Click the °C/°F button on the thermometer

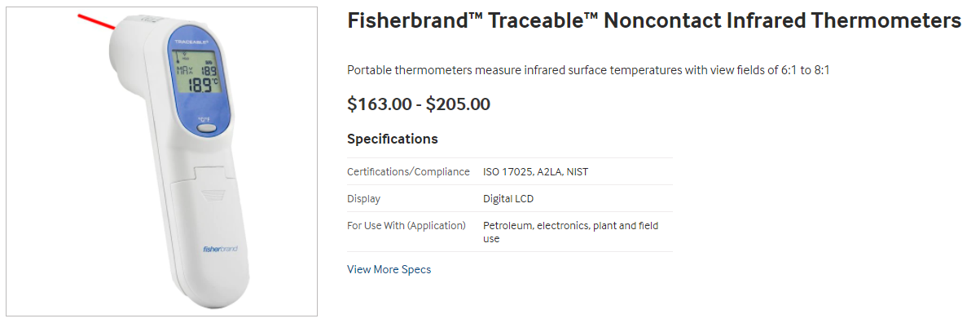pyautogui.click(x=206, y=126)
